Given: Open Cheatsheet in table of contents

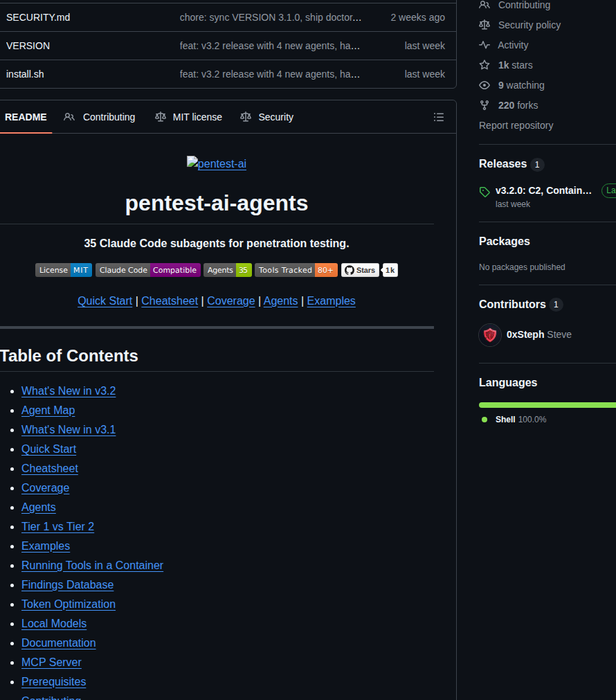Looking at the screenshot, I should pyautogui.click(x=50, y=468).
